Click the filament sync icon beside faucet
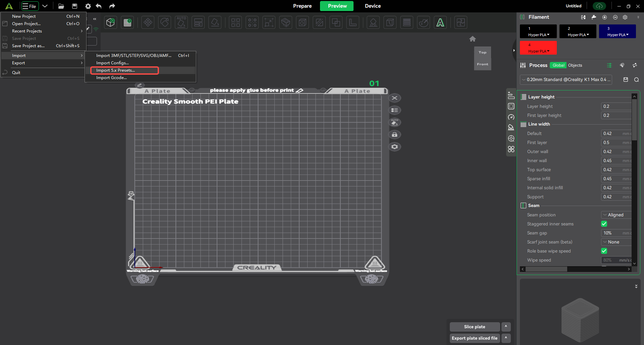 click(x=583, y=17)
